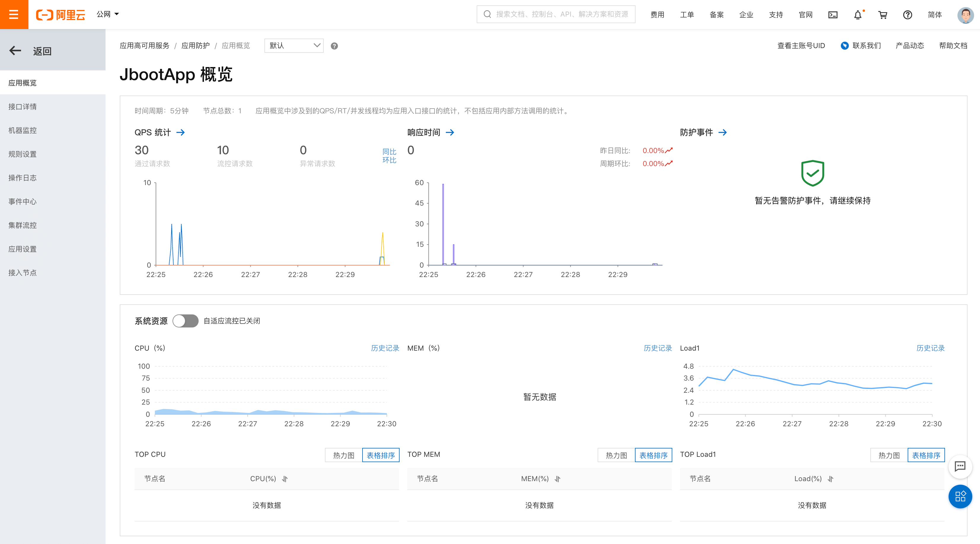Open MEM 历史记录 link
Screen dimensions: 980x544
click(658, 348)
